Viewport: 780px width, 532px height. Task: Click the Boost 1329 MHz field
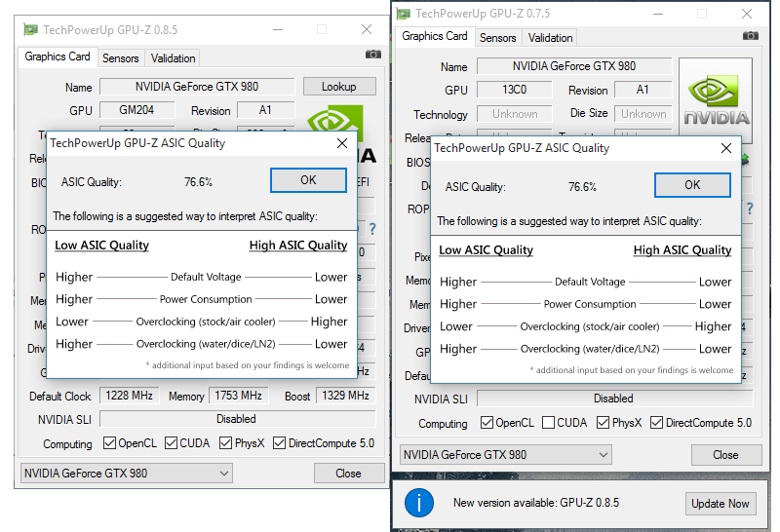(346, 396)
